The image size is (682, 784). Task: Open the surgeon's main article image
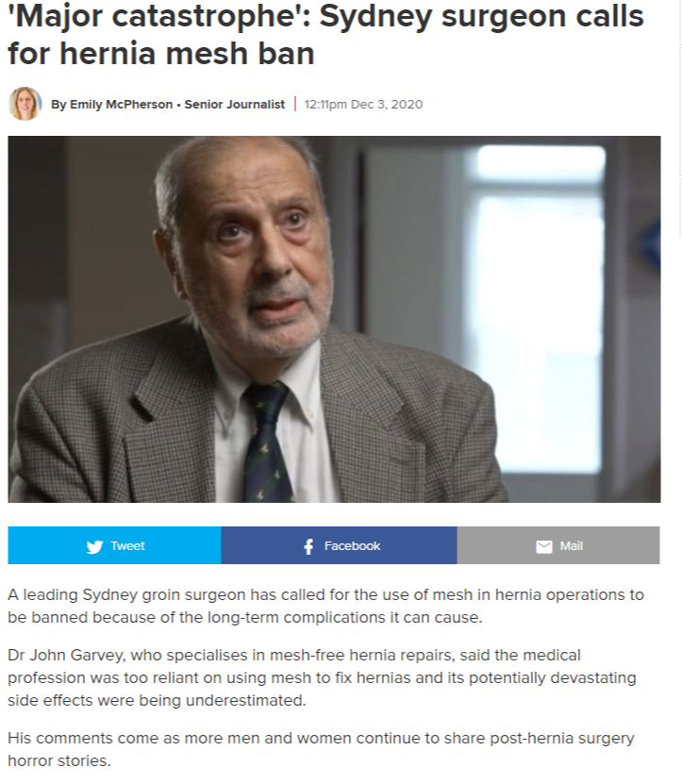334,319
